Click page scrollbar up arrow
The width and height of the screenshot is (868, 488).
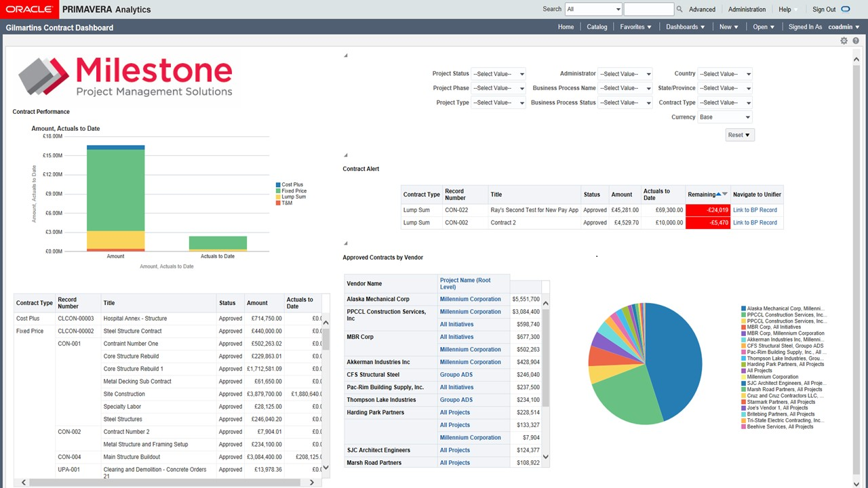(856, 60)
